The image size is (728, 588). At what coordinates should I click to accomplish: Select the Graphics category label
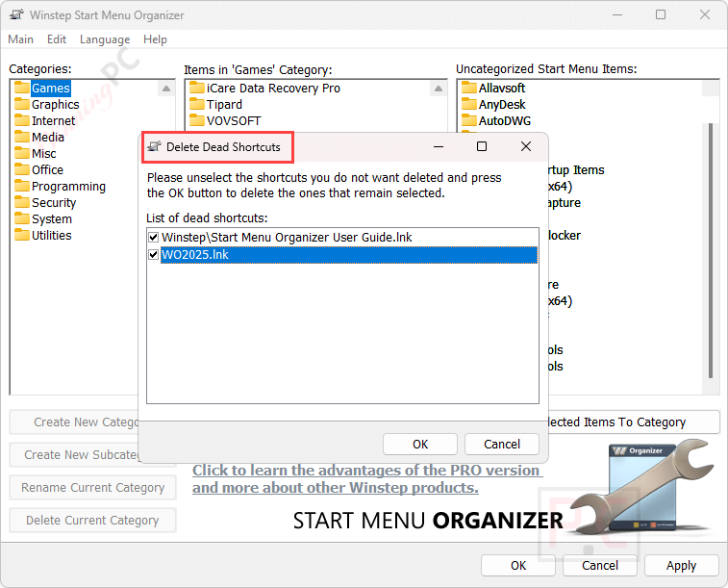tap(55, 105)
